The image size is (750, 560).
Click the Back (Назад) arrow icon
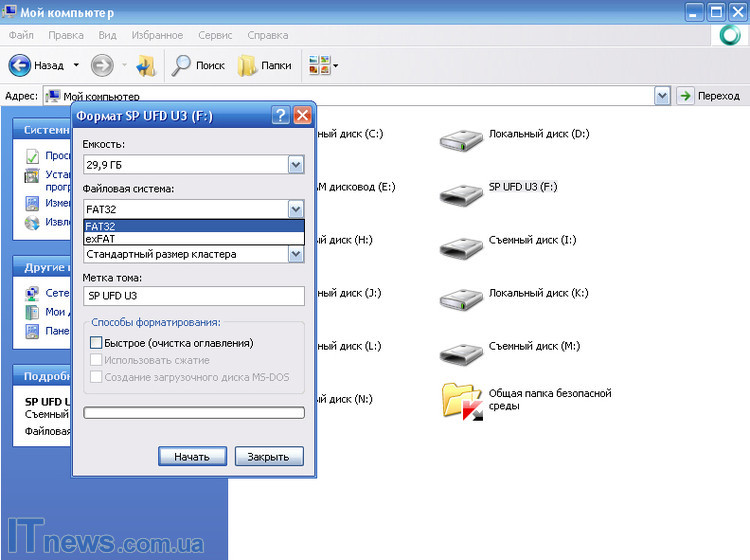(20, 66)
